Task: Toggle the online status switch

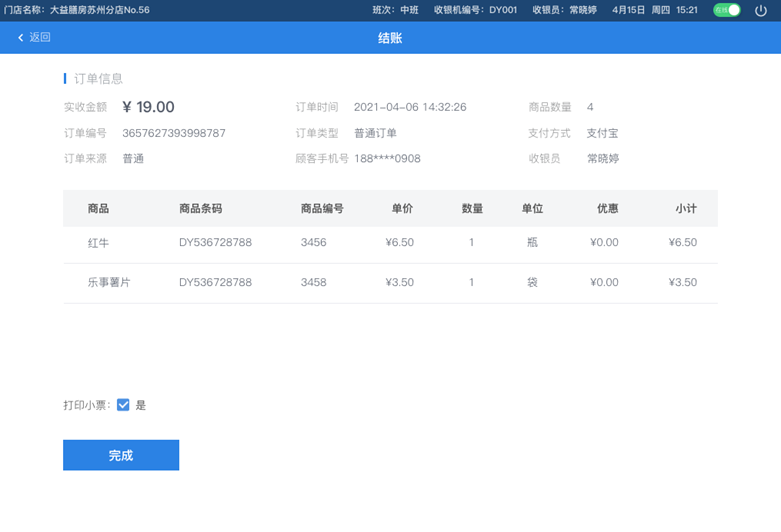Action: pyautogui.click(x=727, y=10)
